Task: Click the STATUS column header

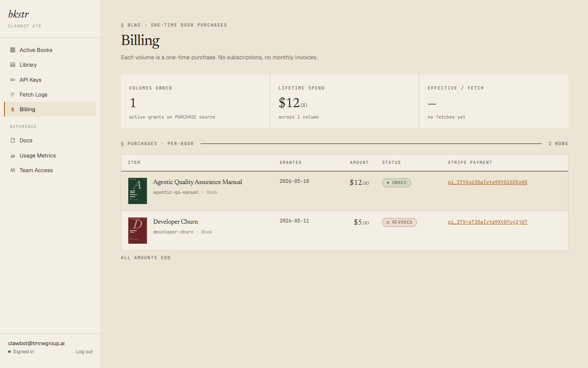Action: coord(392,163)
